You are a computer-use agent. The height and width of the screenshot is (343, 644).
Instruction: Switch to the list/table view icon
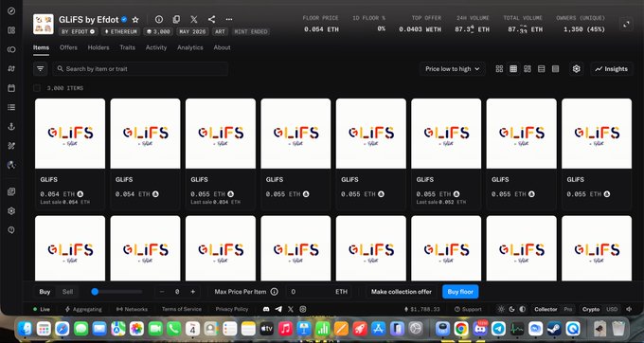(x=542, y=69)
